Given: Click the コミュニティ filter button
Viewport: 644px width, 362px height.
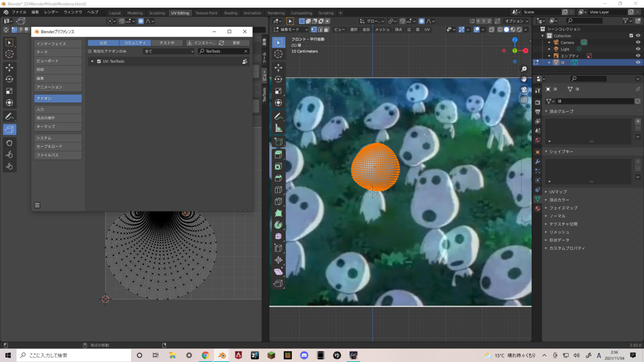Looking at the screenshot, I should 135,43.
